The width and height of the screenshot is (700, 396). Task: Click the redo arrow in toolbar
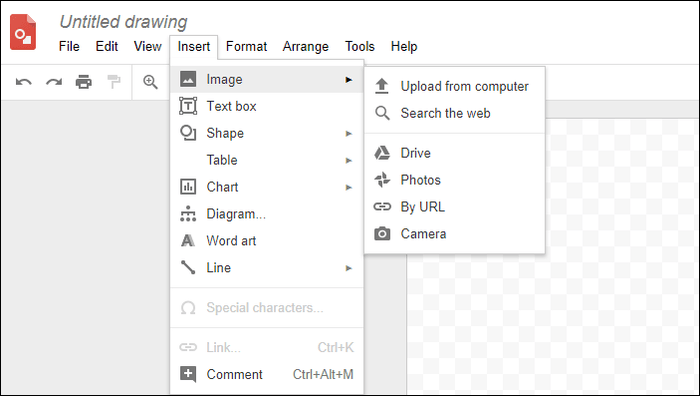(54, 82)
